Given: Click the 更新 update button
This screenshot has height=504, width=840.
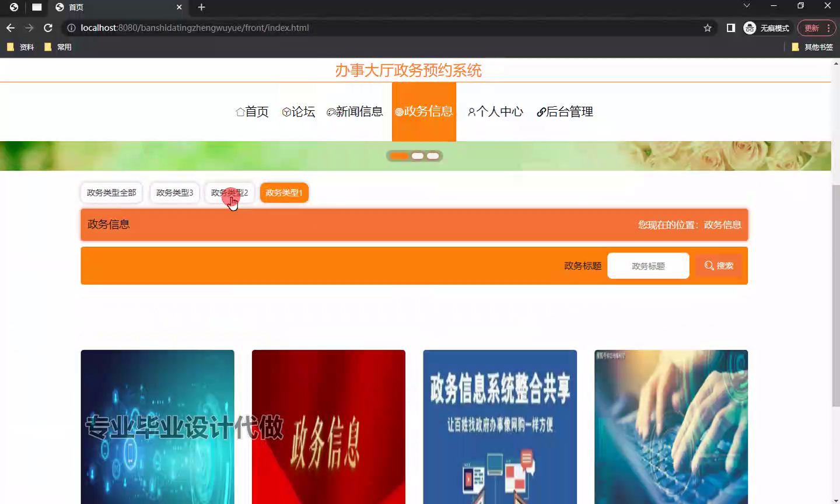Looking at the screenshot, I should pyautogui.click(x=811, y=27).
